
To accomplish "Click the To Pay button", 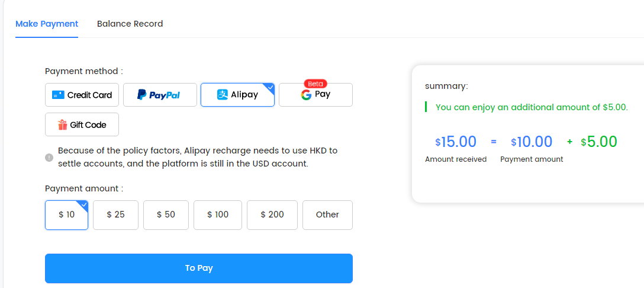I will [199, 268].
